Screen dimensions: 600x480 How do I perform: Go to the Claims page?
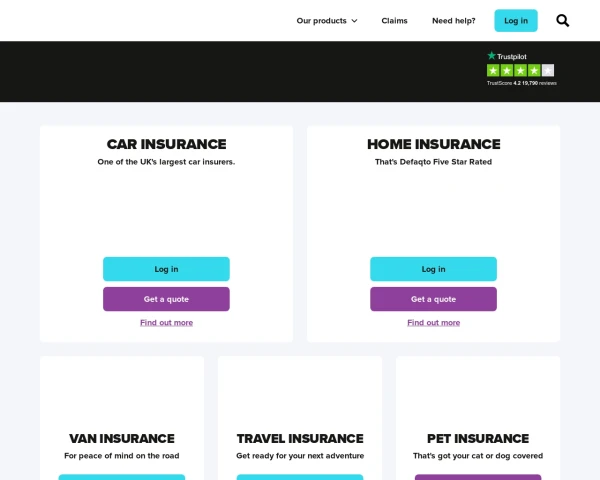[395, 21]
